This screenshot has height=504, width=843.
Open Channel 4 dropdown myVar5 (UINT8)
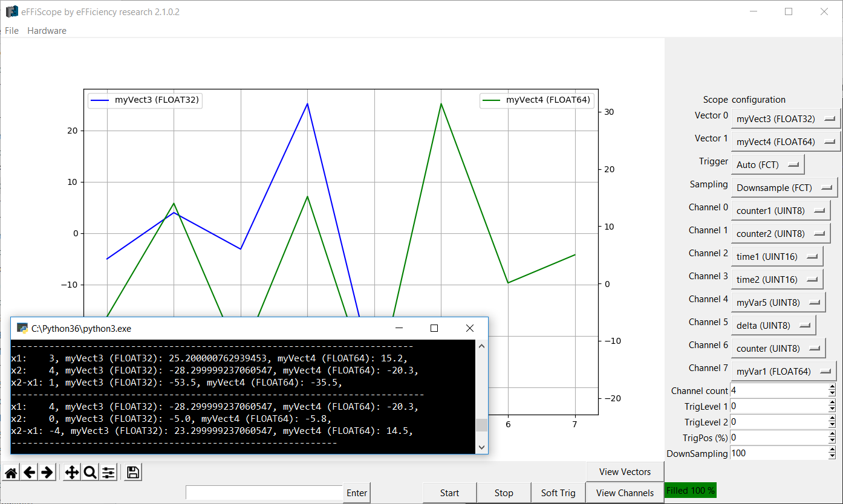click(x=778, y=303)
